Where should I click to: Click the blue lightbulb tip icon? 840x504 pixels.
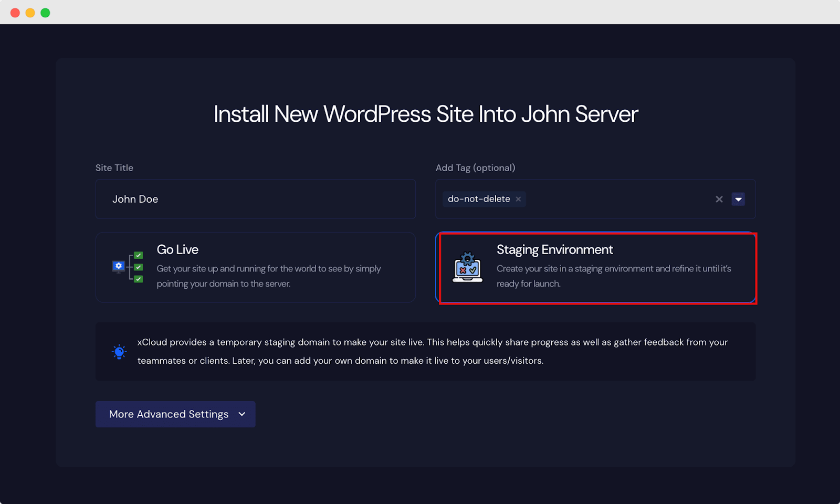pos(119,351)
